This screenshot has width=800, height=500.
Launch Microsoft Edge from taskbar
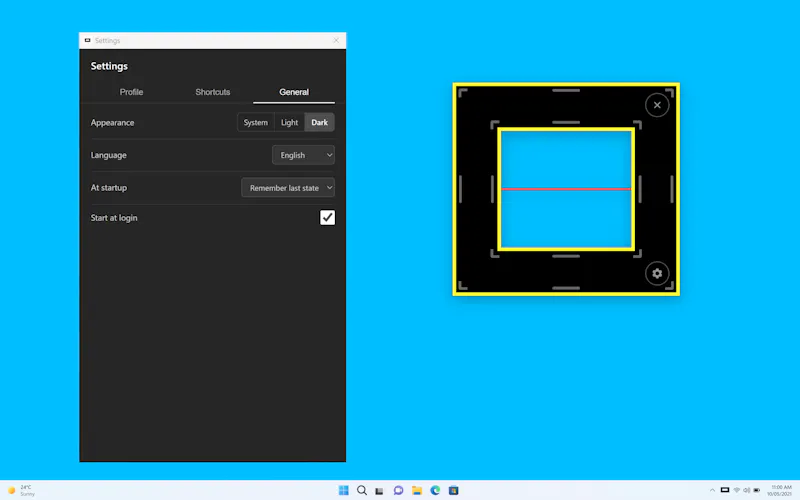(435, 490)
